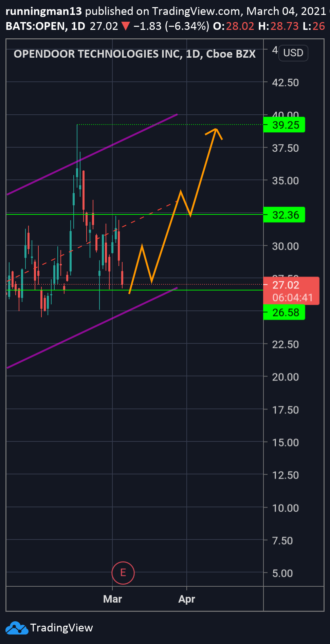Click the 35.00 price axis label
330x644 pixels.
(x=286, y=181)
